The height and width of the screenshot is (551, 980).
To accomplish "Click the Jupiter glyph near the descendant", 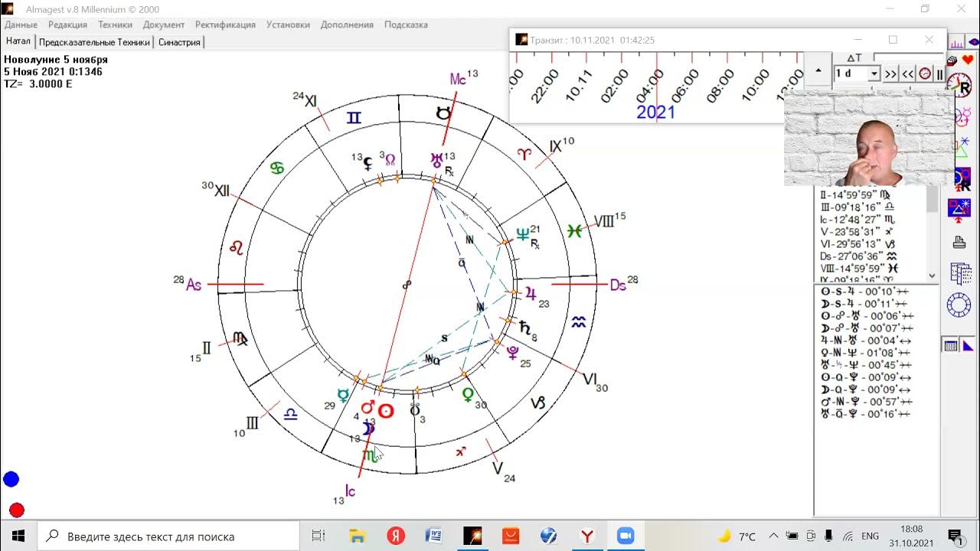I will (x=530, y=292).
